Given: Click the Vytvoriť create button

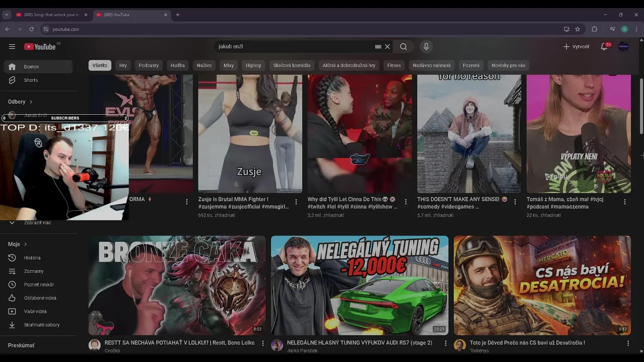Looking at the screenshot, I should click(x=576, y=47).
